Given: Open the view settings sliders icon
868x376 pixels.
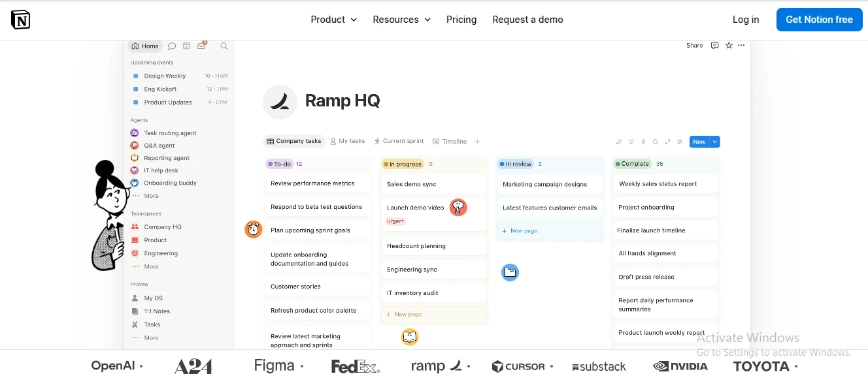Looking at the screenshot, I should [x=680, y=142].
